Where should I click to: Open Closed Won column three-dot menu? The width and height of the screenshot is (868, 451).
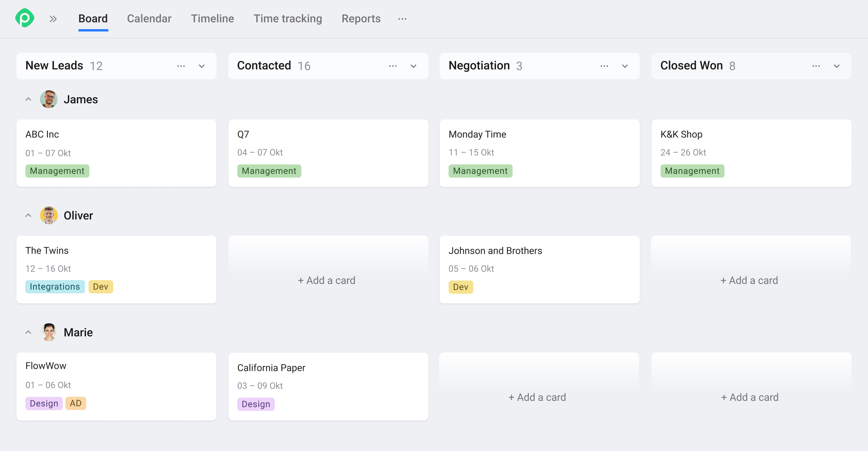(816, 66)
